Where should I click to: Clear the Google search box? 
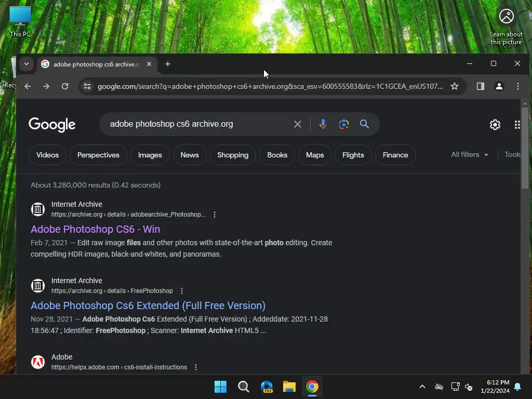pyautogui.click(x=298, y=124)
